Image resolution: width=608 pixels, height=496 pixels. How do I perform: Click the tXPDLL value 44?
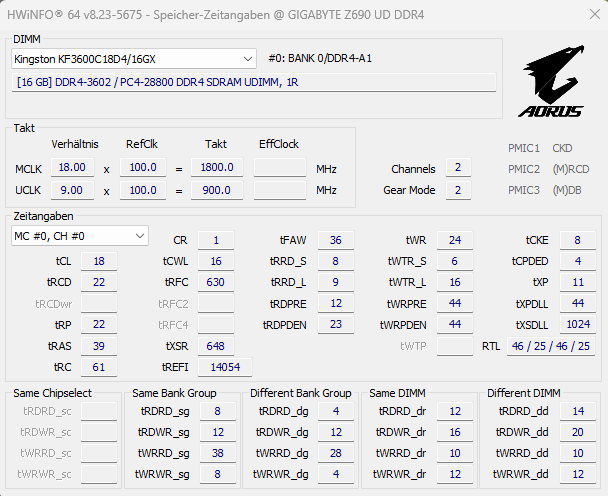click(578, 303)
